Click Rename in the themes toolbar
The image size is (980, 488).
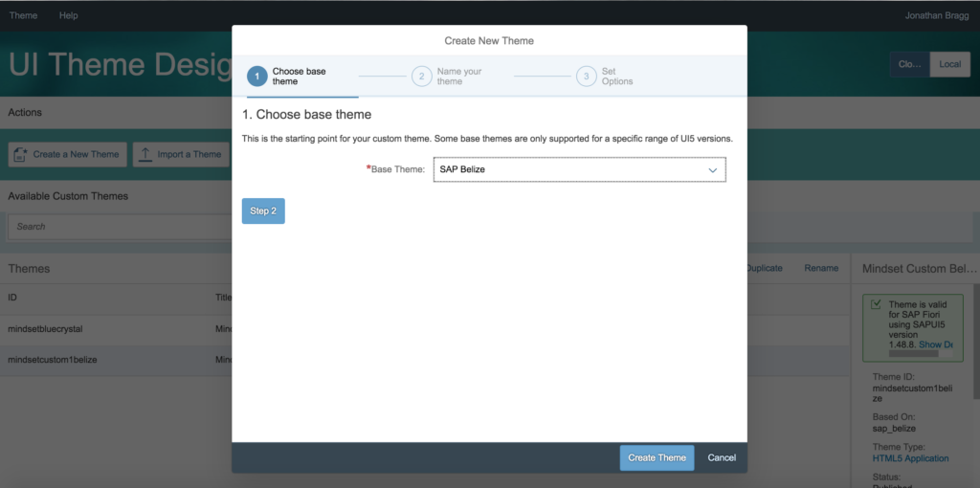click(821, 268)
